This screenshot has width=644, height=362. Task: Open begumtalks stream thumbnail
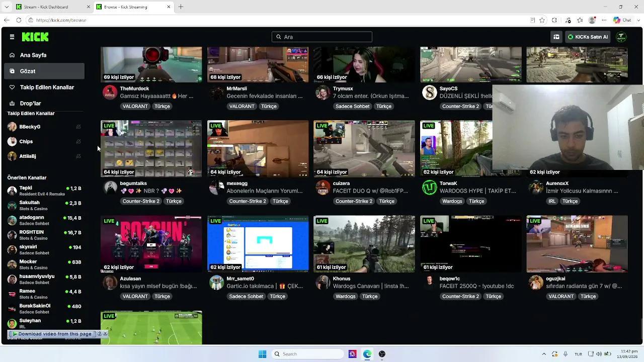coord(151,149)
